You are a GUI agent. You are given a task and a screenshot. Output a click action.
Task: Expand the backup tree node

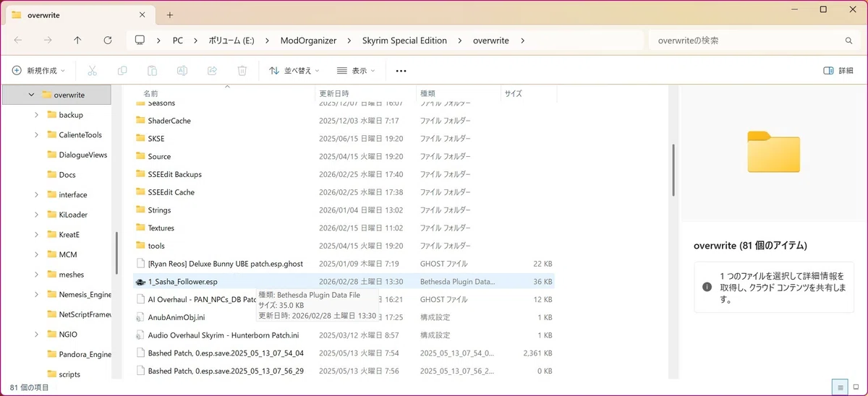pos(37,115)
